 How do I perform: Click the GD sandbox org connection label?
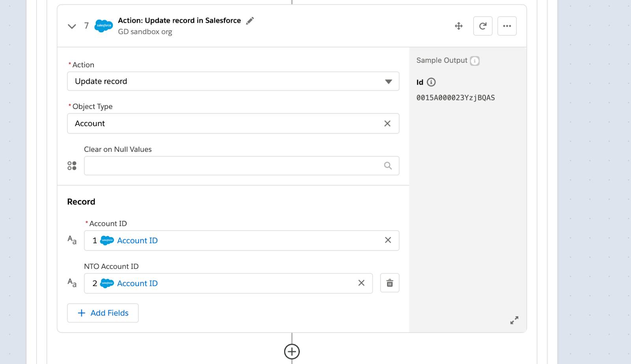pos(145,32)
